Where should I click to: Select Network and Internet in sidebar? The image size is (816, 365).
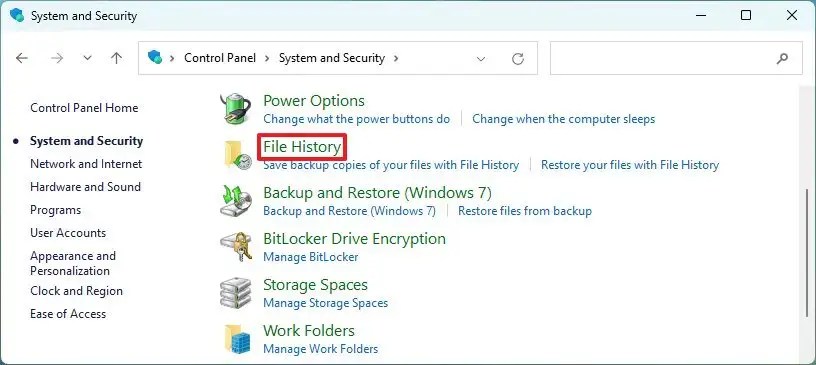86,164
